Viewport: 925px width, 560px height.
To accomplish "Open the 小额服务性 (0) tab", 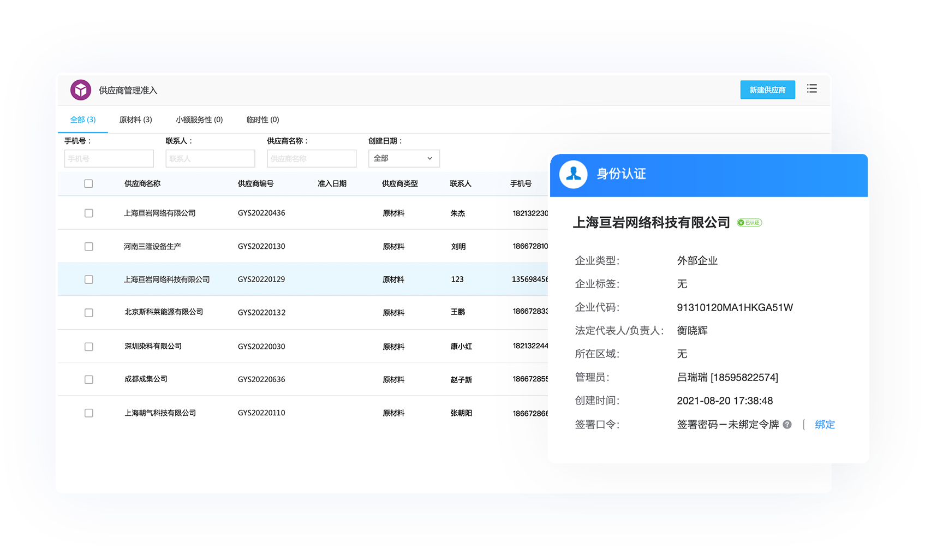I will (x=199, y=120).
